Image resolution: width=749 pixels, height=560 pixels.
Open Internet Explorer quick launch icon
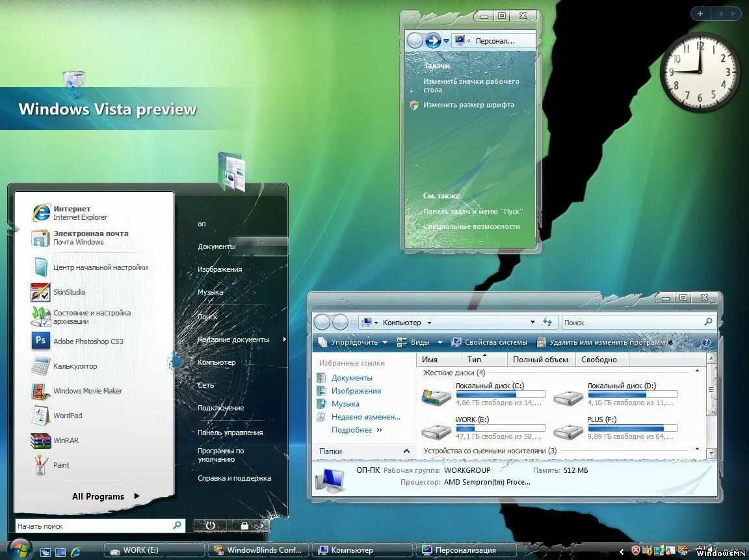75,552
